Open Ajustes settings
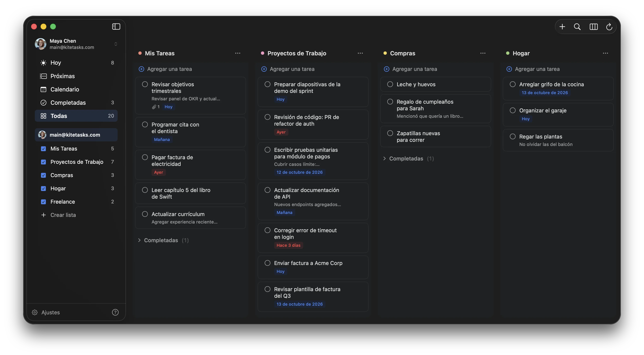The height and width of the screenshot is (355, 644). pyautogui.click(x=51, y=312)
